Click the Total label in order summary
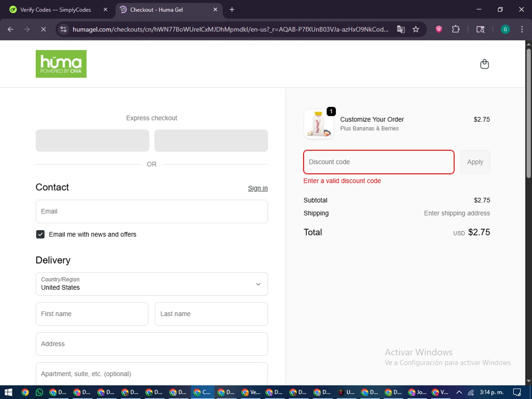Screen dimensions: 532x399 313,232
